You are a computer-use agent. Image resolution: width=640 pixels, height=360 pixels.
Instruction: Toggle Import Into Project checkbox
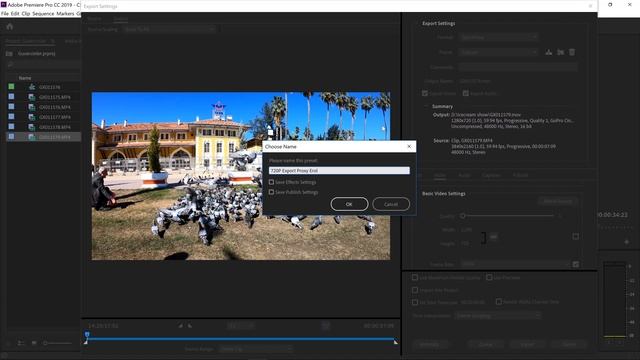coord(415,290)
